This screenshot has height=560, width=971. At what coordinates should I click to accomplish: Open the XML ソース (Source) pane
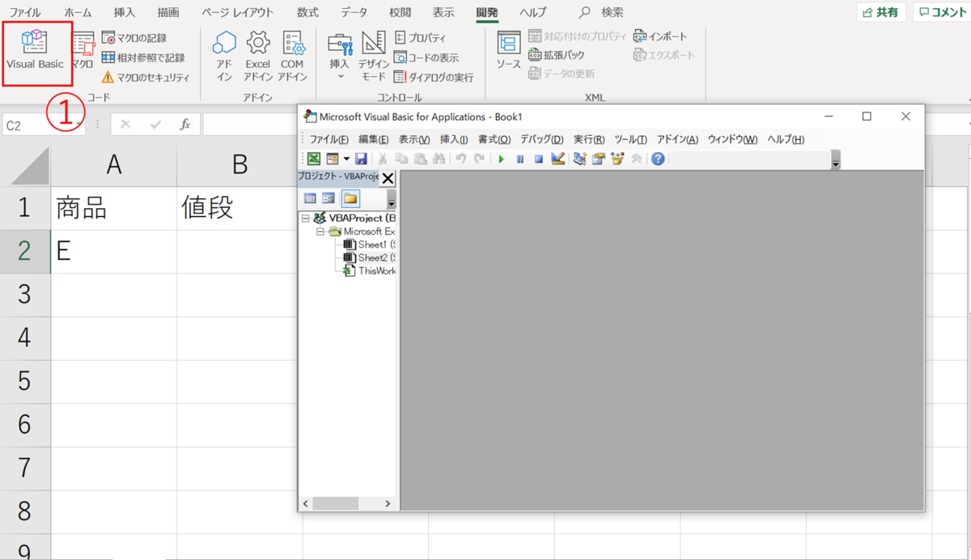[508, 51]
